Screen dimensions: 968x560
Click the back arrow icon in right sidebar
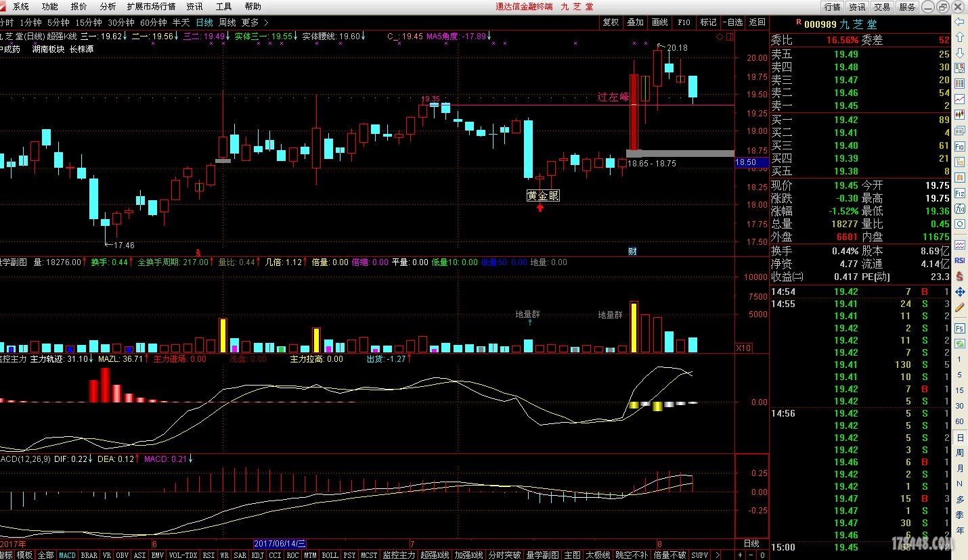click(960, 22)
